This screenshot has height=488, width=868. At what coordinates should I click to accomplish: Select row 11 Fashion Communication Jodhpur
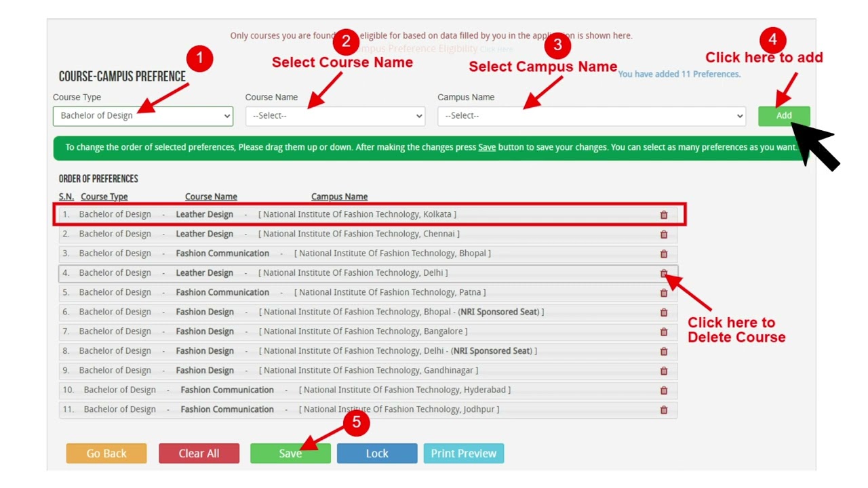(x=368, y=409)
